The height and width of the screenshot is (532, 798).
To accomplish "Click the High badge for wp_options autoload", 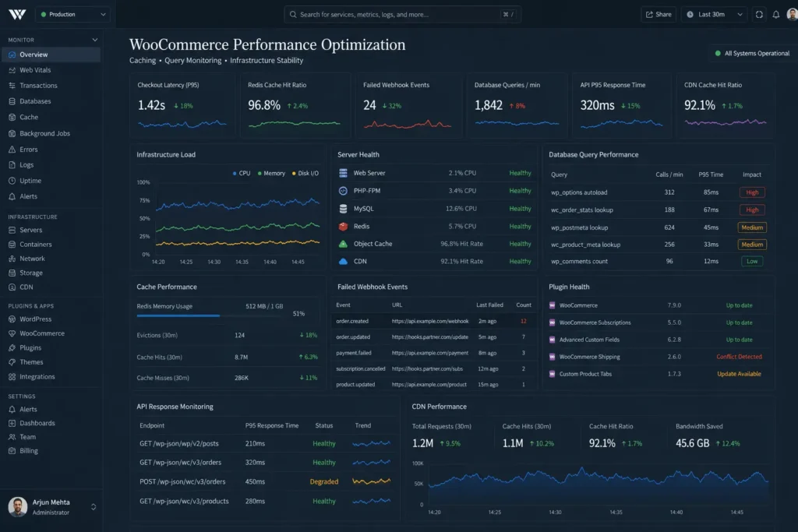I will 752,192.
